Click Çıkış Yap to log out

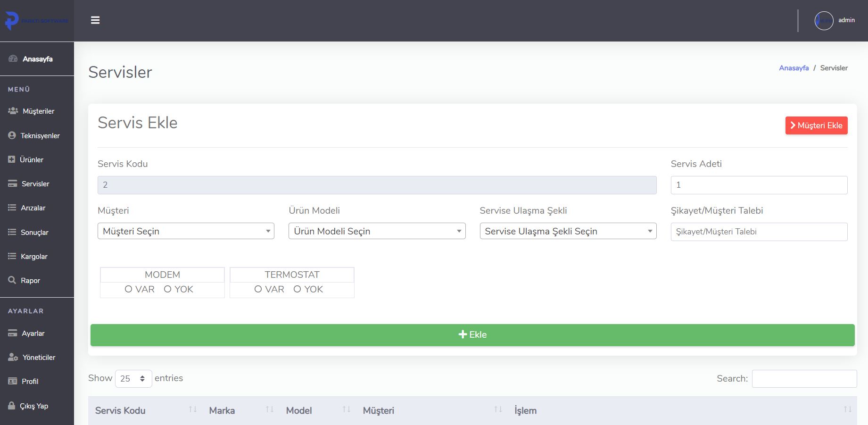click(x=33, y=406)
